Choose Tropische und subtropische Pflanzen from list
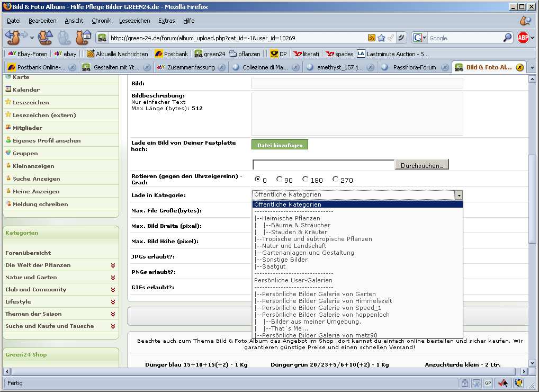Screen dimensions: 539x392 pos(313,239)
